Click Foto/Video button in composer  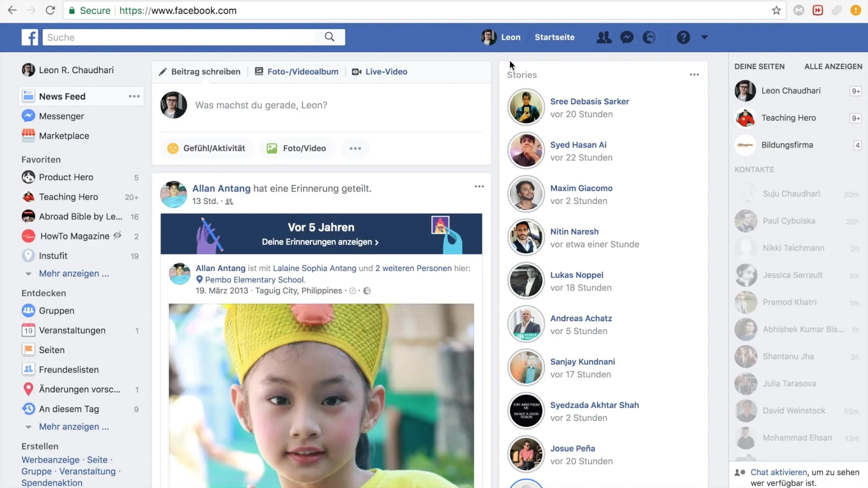[297, 148]
